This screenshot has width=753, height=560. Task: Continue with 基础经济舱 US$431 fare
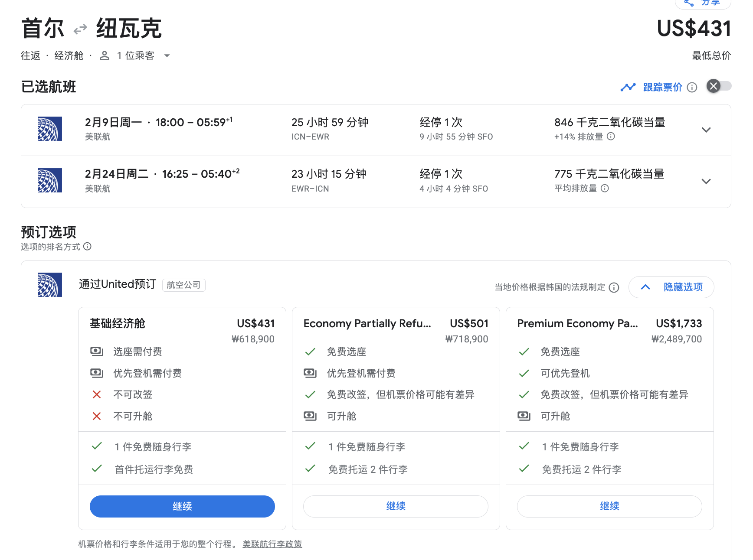pyautogui.click(x=182, y=506)
